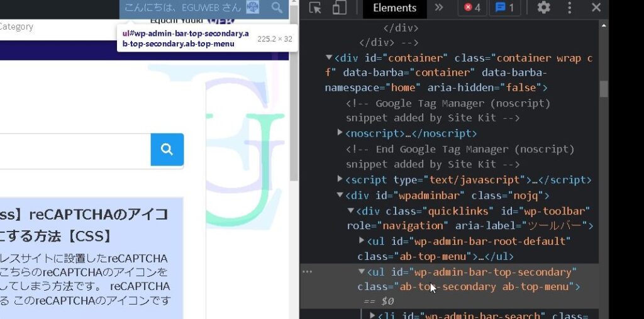Open the Elements tab in DevTools
644x319 pixels.
pos(394,8)
